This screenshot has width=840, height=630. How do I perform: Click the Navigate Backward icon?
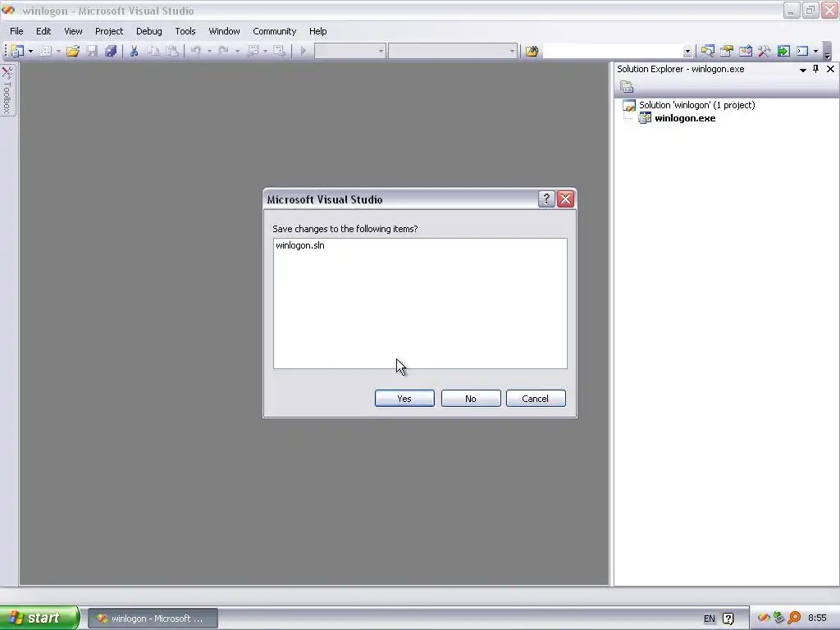[x=253, y=51]
